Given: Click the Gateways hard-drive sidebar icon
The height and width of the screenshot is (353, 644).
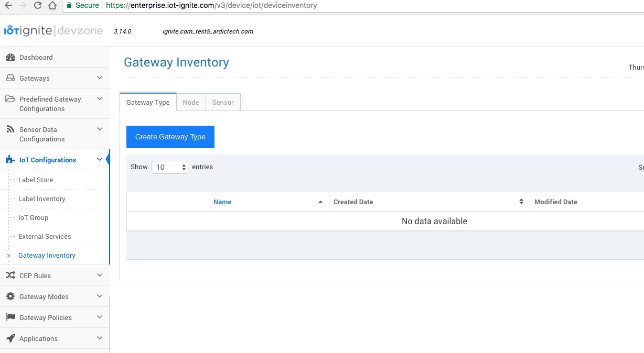Looking at the screenshot, I should pos(10,78).
